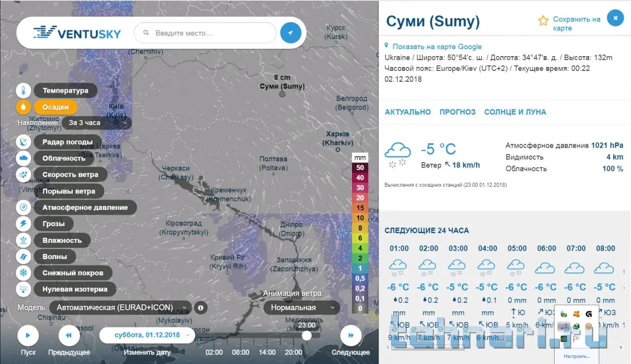
Task: Click the thermometer icon for the temperature layer
Action: point(24,91)
